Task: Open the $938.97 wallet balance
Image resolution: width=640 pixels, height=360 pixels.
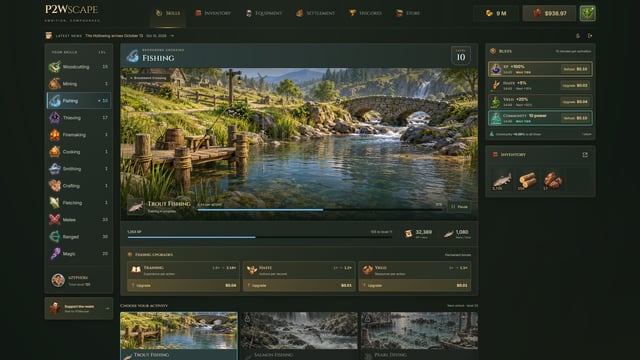Action: (x=549, y=13)
